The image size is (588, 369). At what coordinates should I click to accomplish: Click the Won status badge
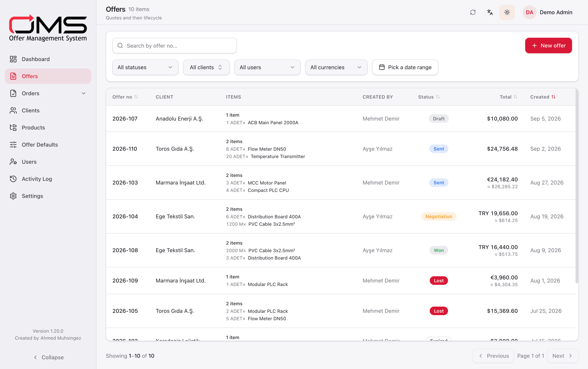pos(439,250)
